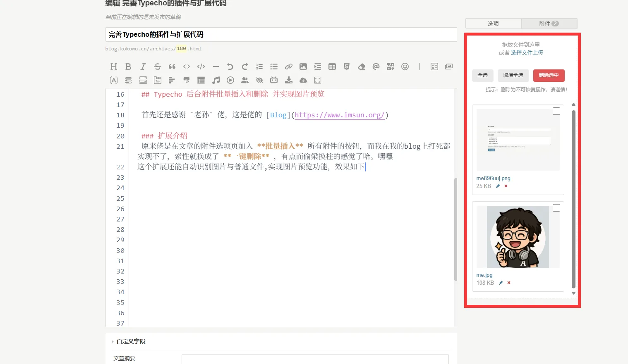Delete me.jpg with its red x
Image resolution: width=628 pixels, height=364 pixels.
(x=509, y=283)
